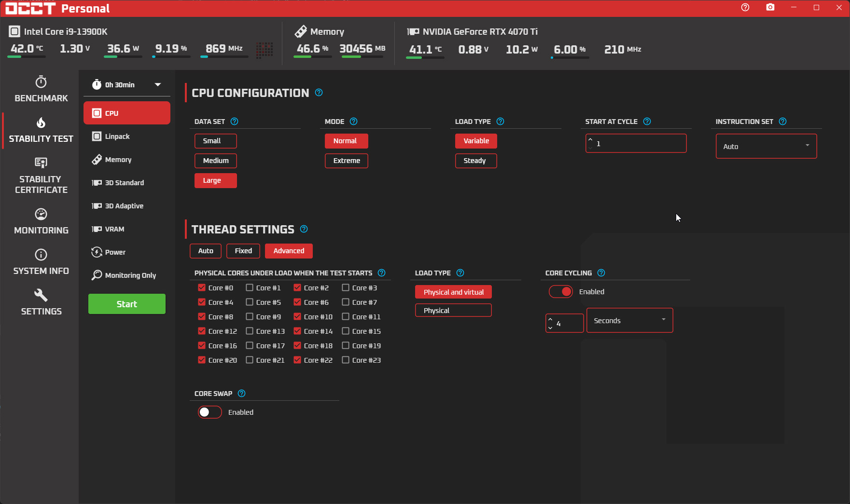Click the Settings wrench icon

point(41,295)
